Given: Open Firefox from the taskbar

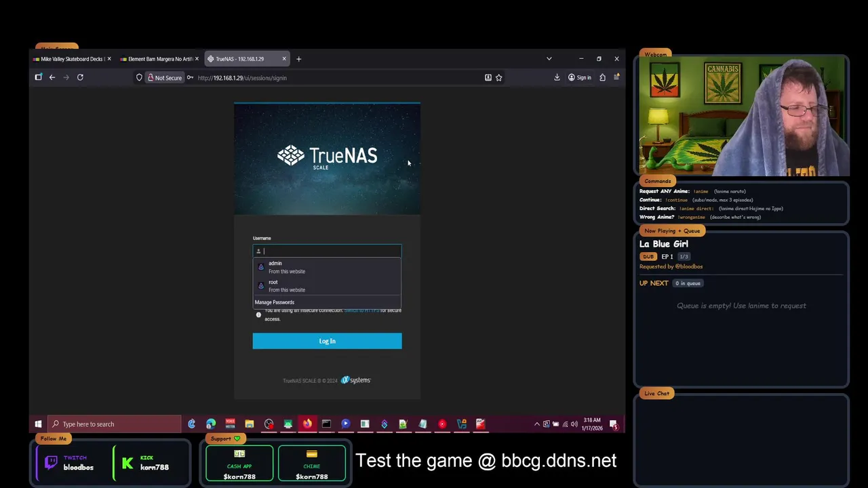Looking at the screenshot, I should (x=307, y=424).
